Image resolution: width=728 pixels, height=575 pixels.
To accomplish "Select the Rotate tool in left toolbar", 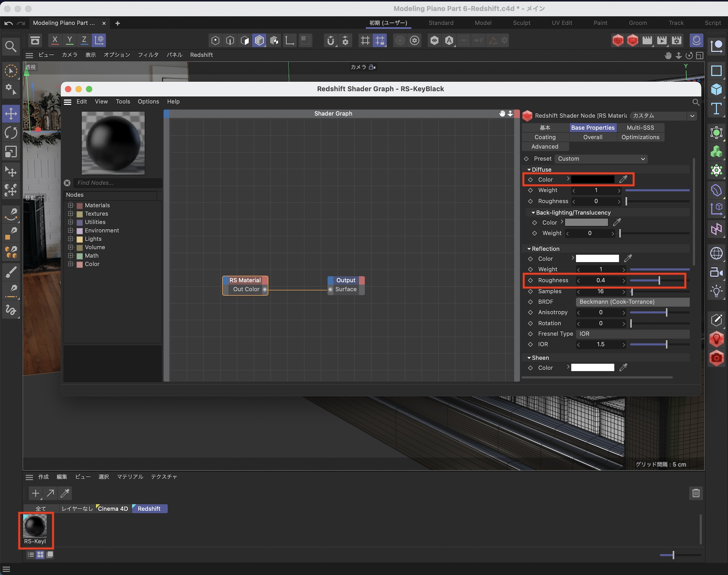I will click(x=11, y=132).
